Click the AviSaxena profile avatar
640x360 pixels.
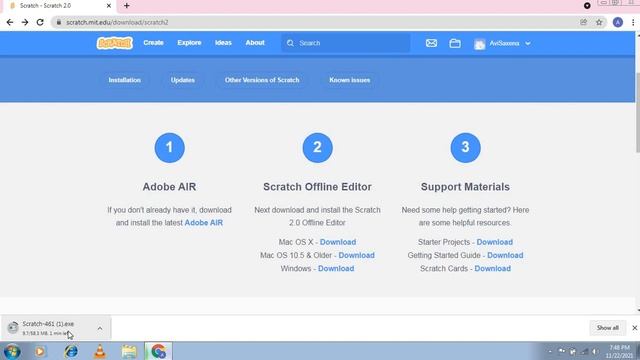pyautogui.click(x=480, y=44)
